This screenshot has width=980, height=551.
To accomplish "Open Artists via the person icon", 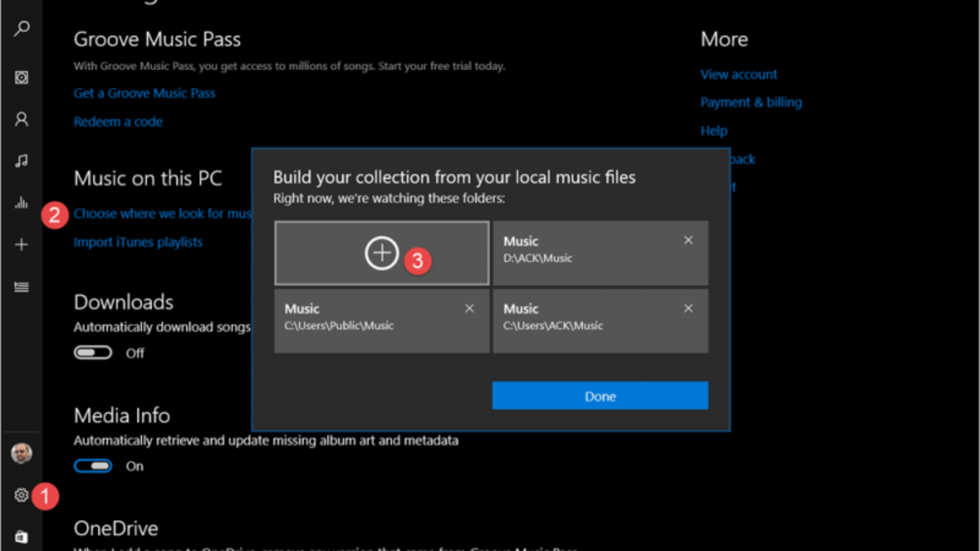I will pyautogui.click(x=22, y=119).
